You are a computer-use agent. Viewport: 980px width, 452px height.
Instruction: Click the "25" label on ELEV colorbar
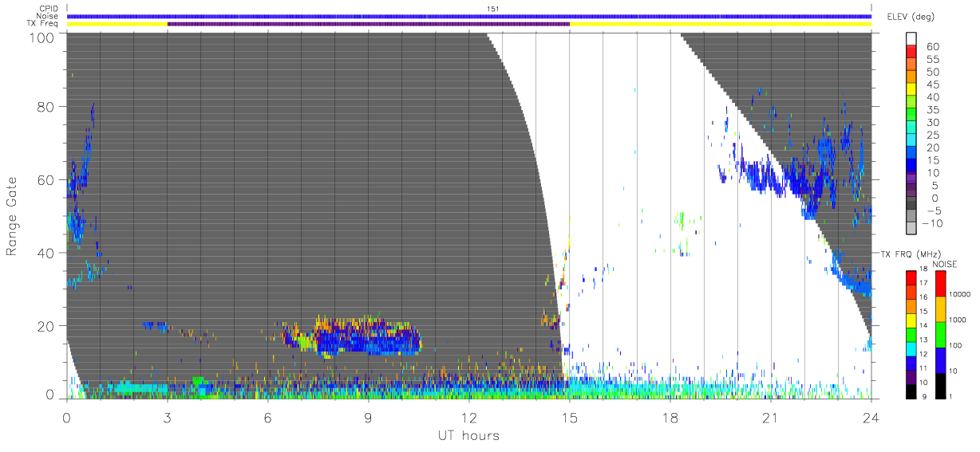point(933,136)
